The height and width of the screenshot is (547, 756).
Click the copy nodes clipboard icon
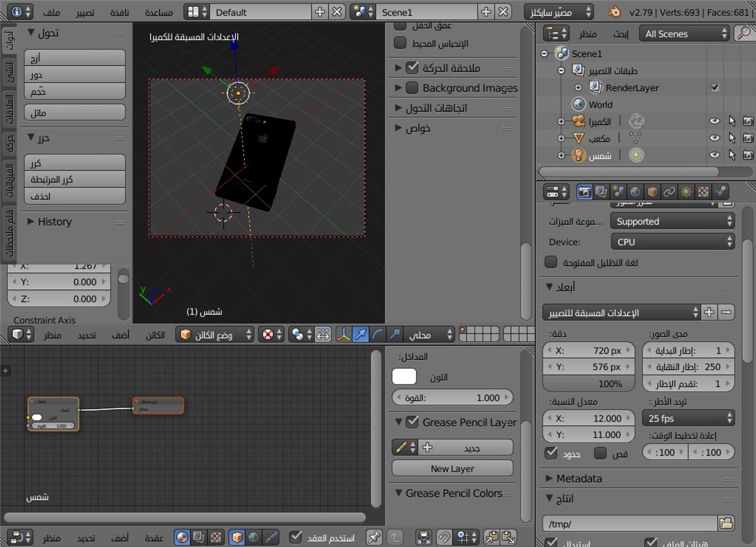(x=492, y=537)
